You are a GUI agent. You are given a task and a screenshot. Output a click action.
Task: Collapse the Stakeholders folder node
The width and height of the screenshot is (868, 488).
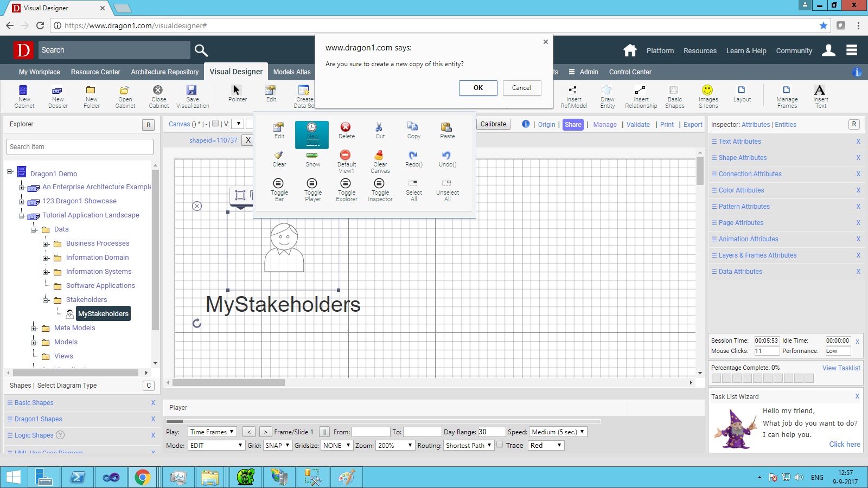click(x=46, y=300)
